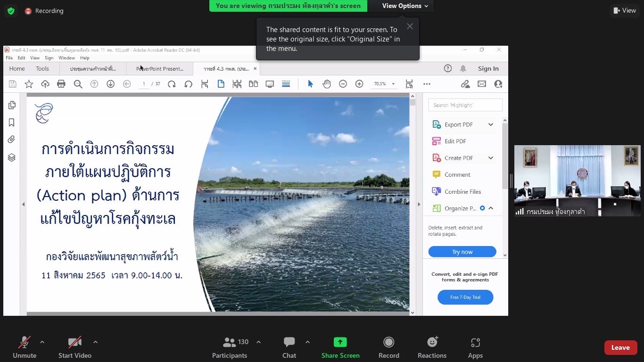Click the share with others person icon
The height and width of the screenshot is (362, 644).
(x=498, y=84)
